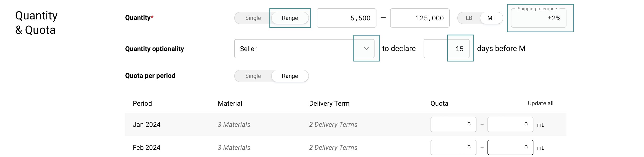
Task: Click Feb 2024 maximum quota field
Action: point(510,147)
